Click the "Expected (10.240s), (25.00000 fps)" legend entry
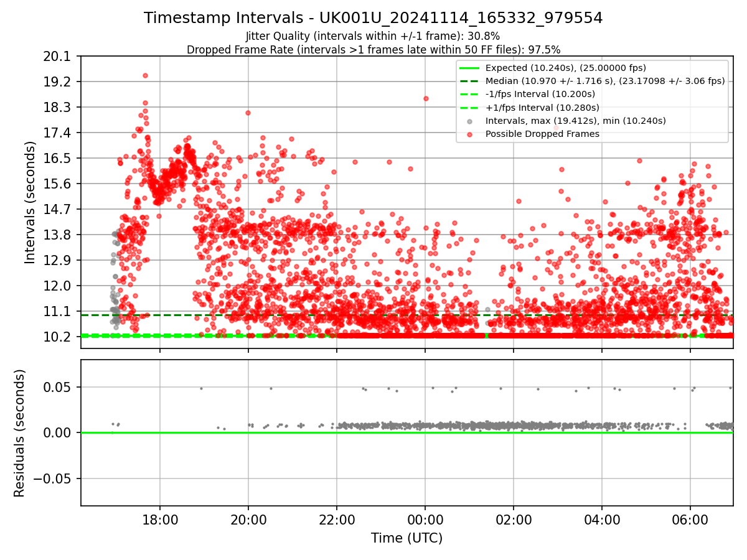747x560 pixels. pos(566,68)
